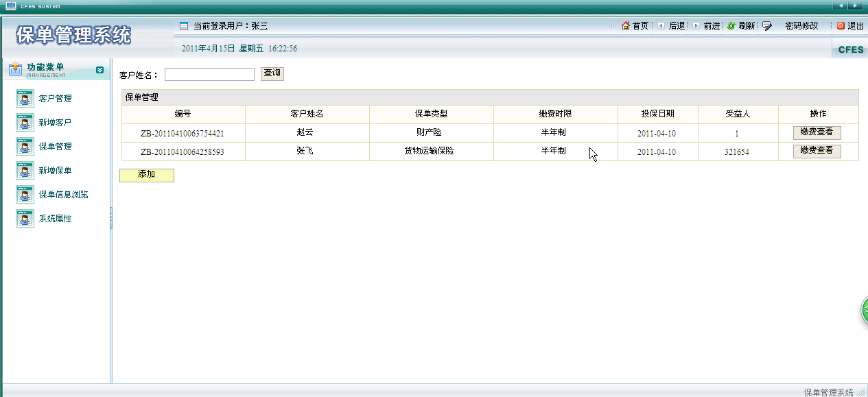868x397 pixels.
Task: Click the 刷新 link
Action: [x=747, y=26]
